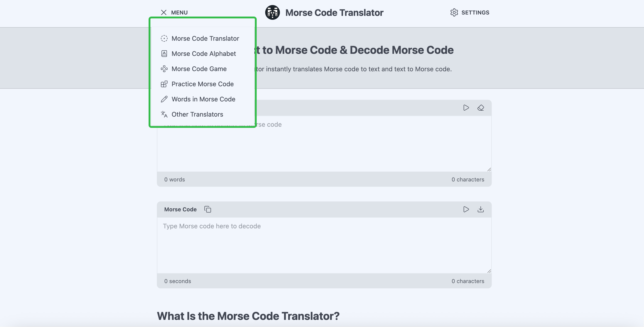Download the Morse code audio

pyautogui.click(x=480, y=209)
